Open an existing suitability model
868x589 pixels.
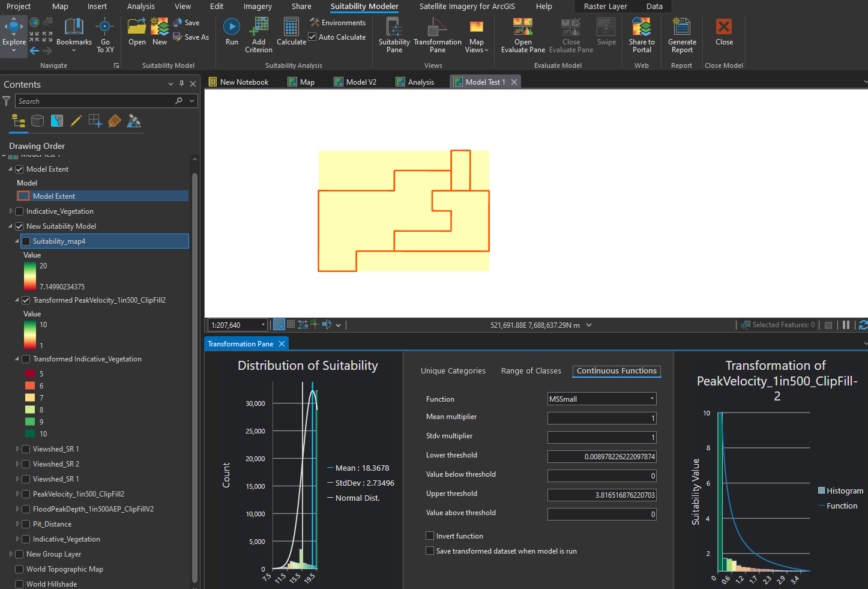137,31
